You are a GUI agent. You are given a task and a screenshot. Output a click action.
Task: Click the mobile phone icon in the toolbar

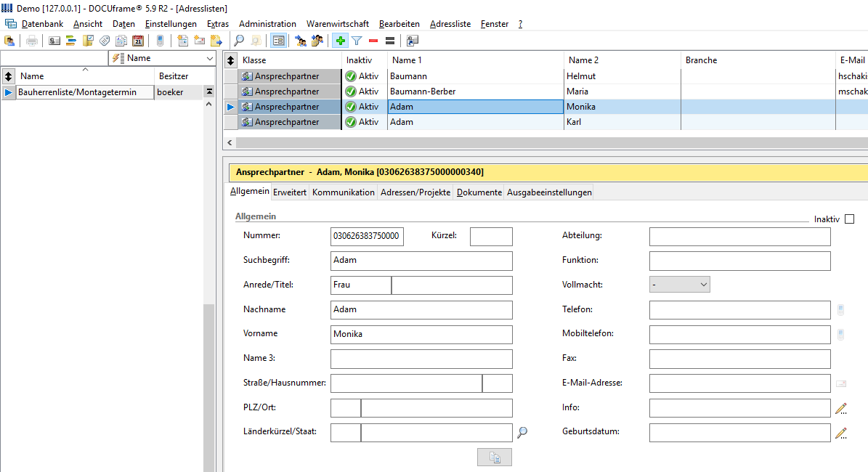[x=160, y=41]
